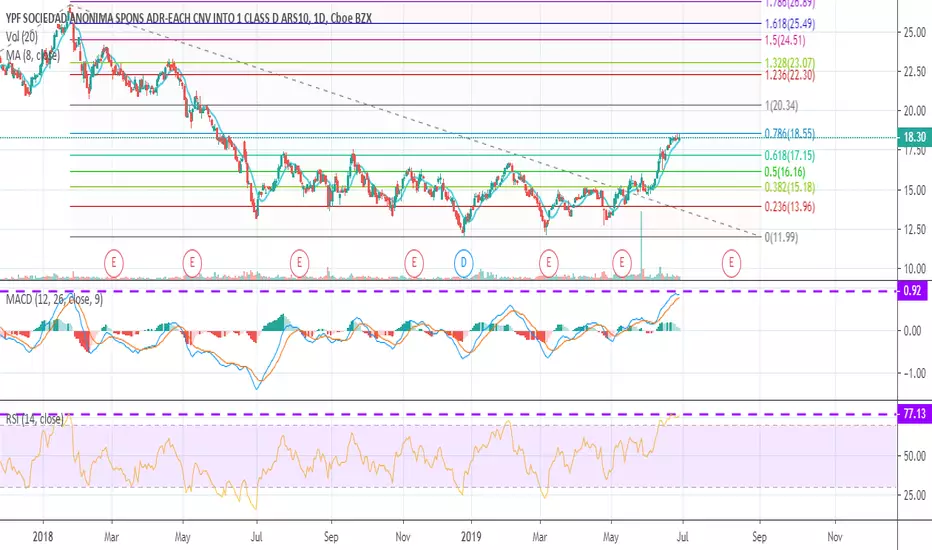Click the 12.50 price axis label
Viewport: 932px width, 550px height.
click(x=914, y=230)
